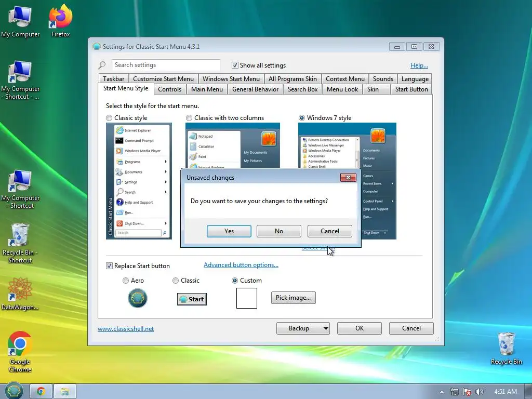Select the My Computer - Shortcut - ... icon
The height and width of the screenshot is (399, 532).
[x=20, y=80]
